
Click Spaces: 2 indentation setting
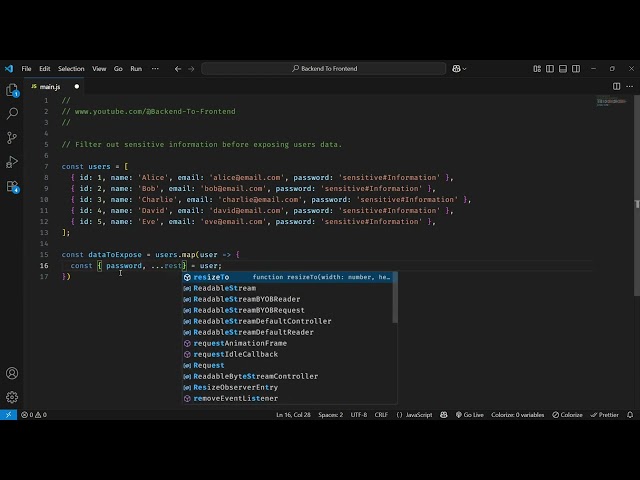click(x=331, y=415)
